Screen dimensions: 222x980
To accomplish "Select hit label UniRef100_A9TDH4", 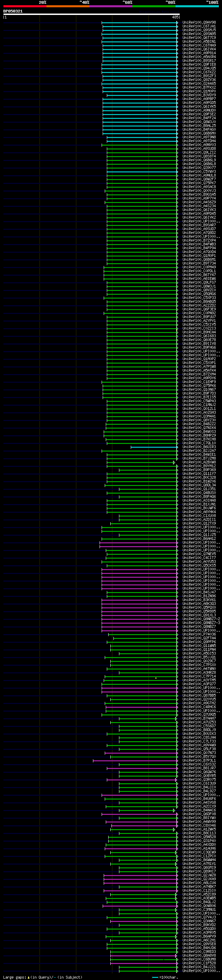I will click(199, 141).
